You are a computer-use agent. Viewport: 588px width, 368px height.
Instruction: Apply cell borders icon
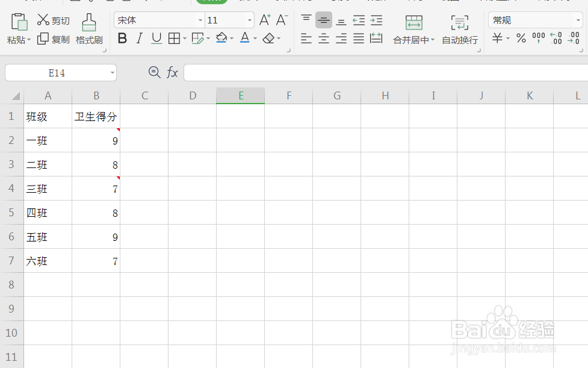(x=174, y=39)
